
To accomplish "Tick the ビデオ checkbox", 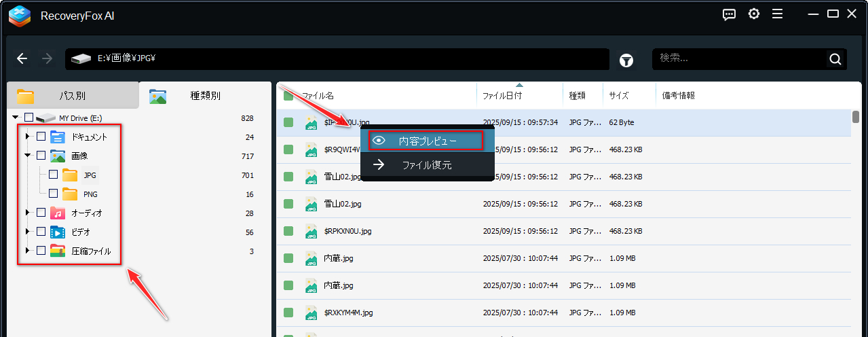I will tap(41, 232).
